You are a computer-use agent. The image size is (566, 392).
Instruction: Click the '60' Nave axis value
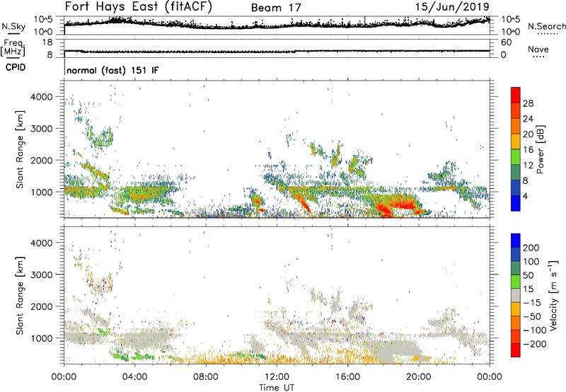click(x=506, y=42)
